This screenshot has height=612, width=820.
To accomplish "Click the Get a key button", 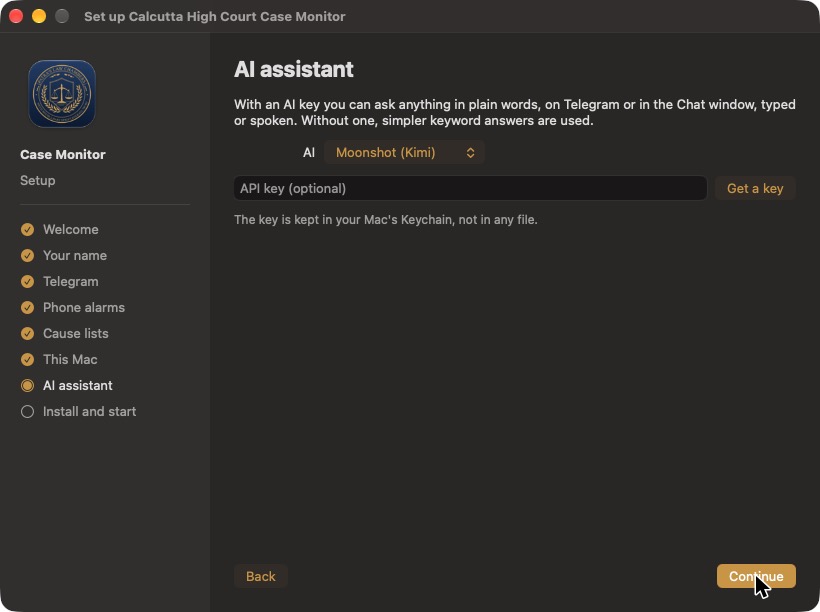I will (x=755, y=188).
